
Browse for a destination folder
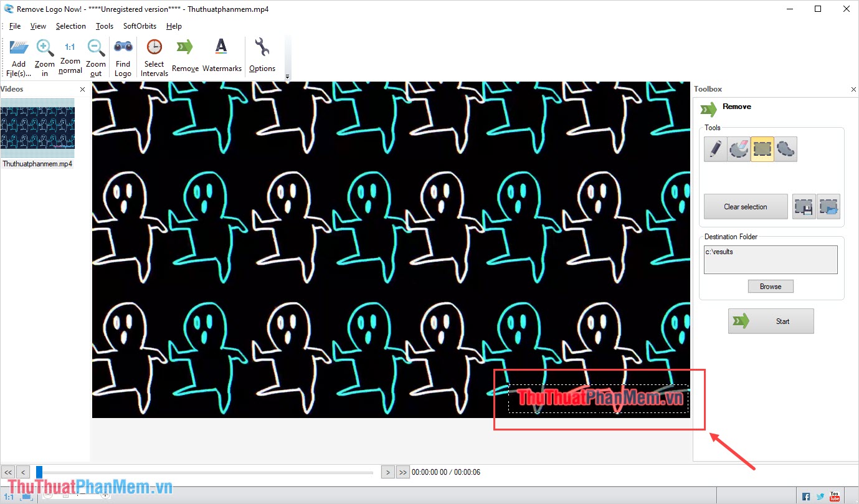click(x=771, y=286)
